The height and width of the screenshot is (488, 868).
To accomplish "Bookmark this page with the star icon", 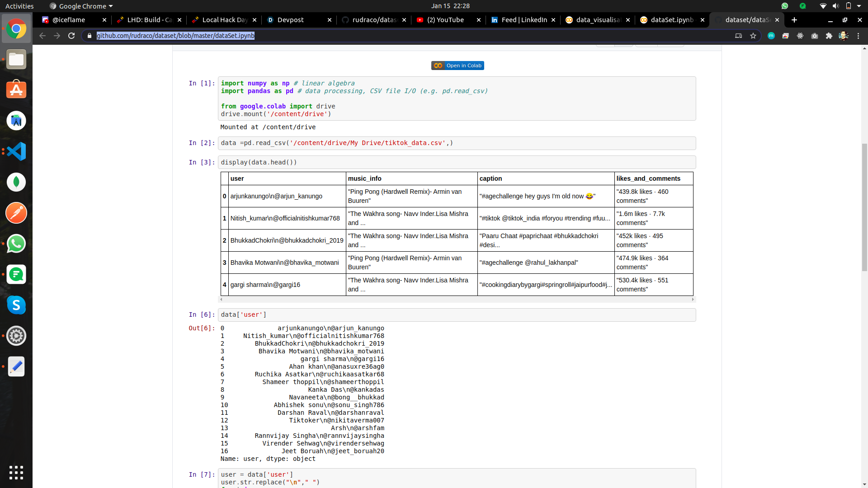I will tap(753, 36).
